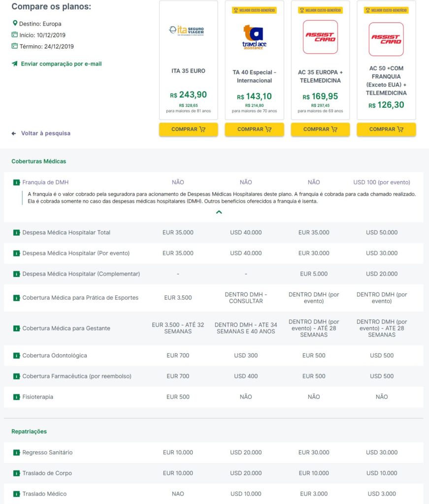Expand the Cobertura Odontológica info

click(x=17, y=355)
